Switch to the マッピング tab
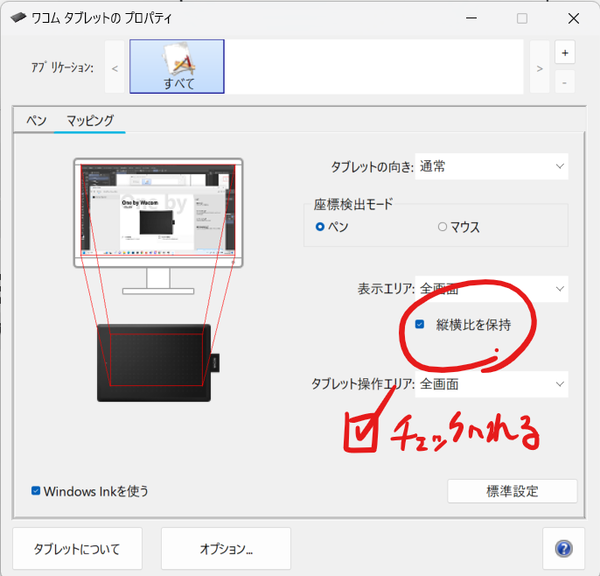The width and height of the screenshot is (600, 576). [90, 121]
